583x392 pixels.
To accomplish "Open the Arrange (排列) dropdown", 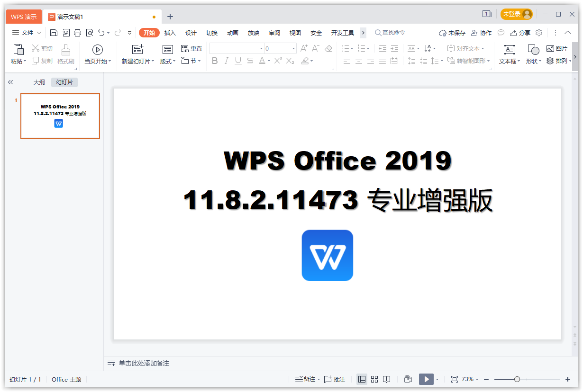I will [559, 61].
